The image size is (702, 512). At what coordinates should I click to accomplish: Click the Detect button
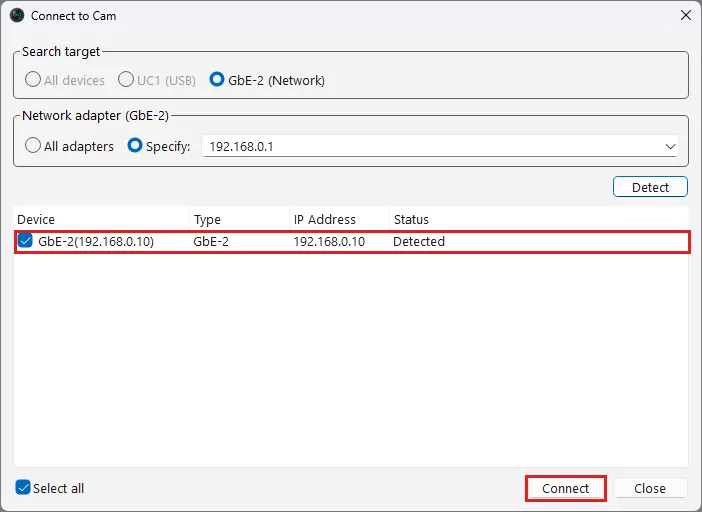click(x=650, y=187)
